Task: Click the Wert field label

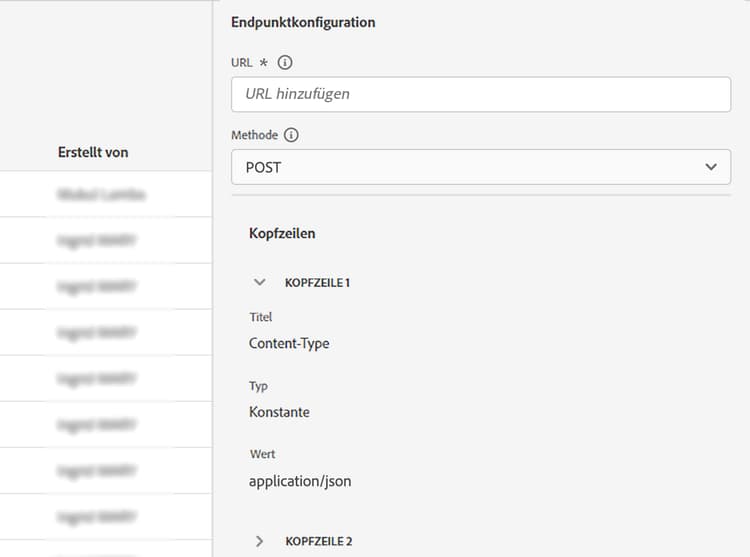Action: (262, 454)
